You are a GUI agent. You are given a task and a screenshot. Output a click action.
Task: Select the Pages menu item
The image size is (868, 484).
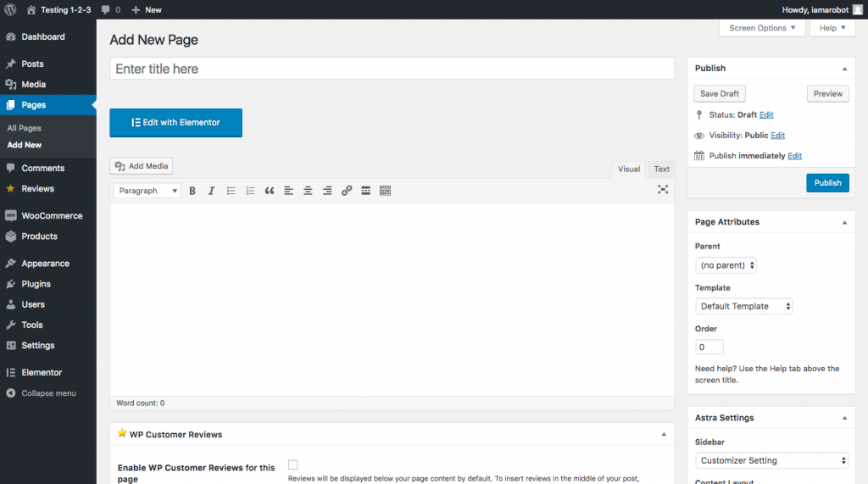[x=48, y=104]
